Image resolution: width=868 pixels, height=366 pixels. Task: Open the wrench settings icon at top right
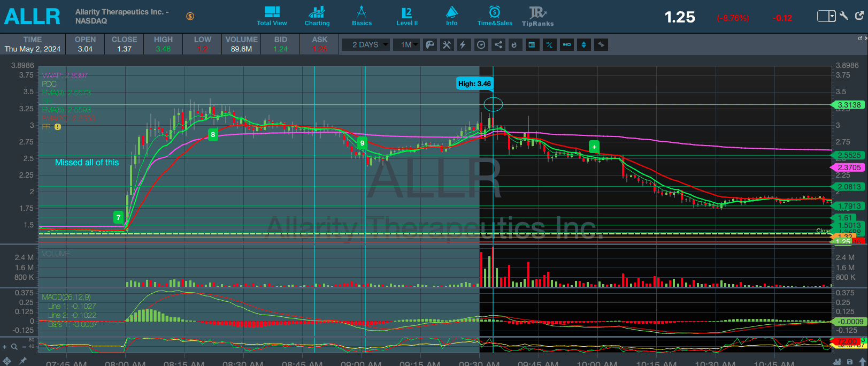(x=844, y=16)
